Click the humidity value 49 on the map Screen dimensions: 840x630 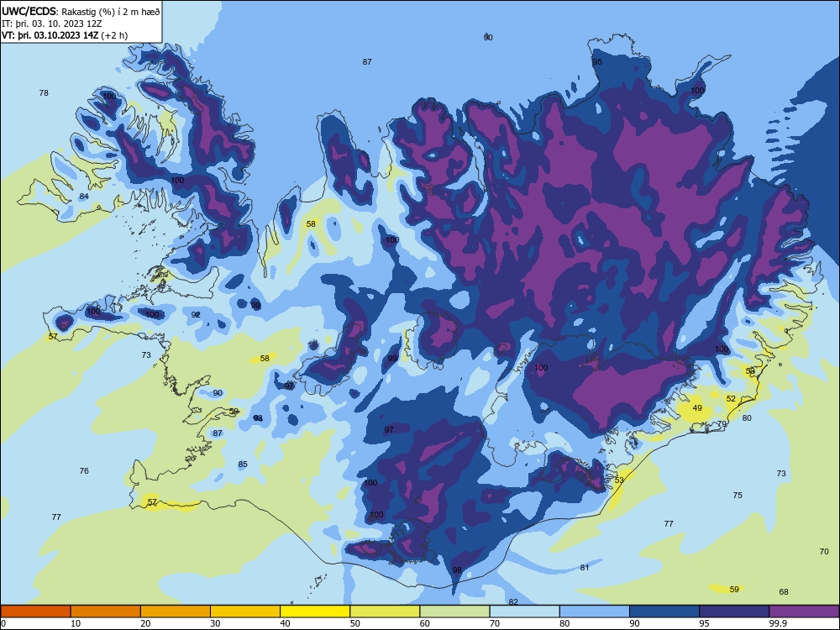tap(697, 407)
